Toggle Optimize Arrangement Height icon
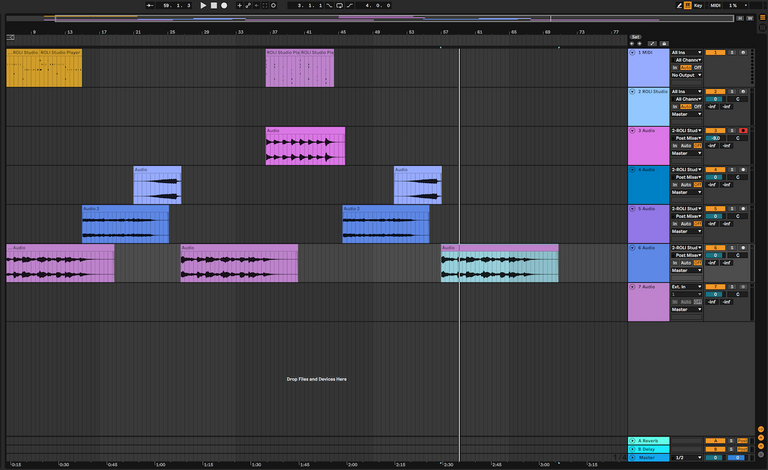Viewport: 768px width, 470px height. (x=652, y=44)
